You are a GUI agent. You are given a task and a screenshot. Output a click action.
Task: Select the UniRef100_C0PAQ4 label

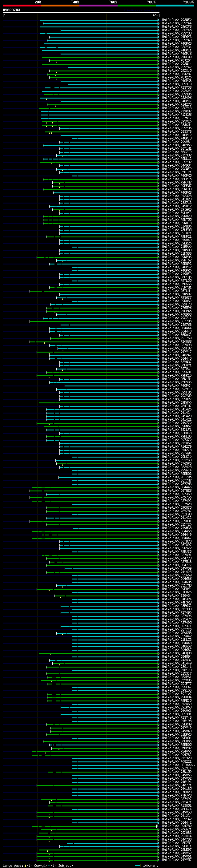coord(177,738)
